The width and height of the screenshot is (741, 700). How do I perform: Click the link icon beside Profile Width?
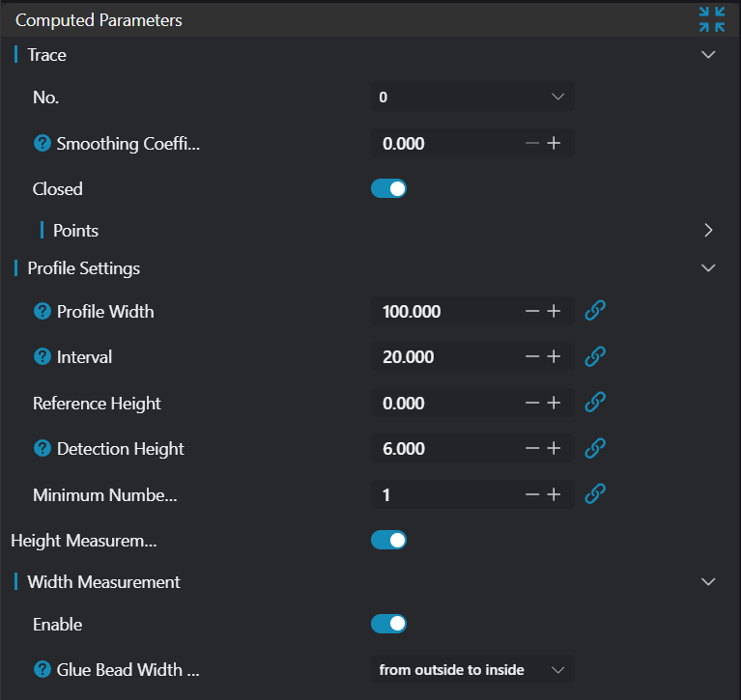click(x=596, y=311)
